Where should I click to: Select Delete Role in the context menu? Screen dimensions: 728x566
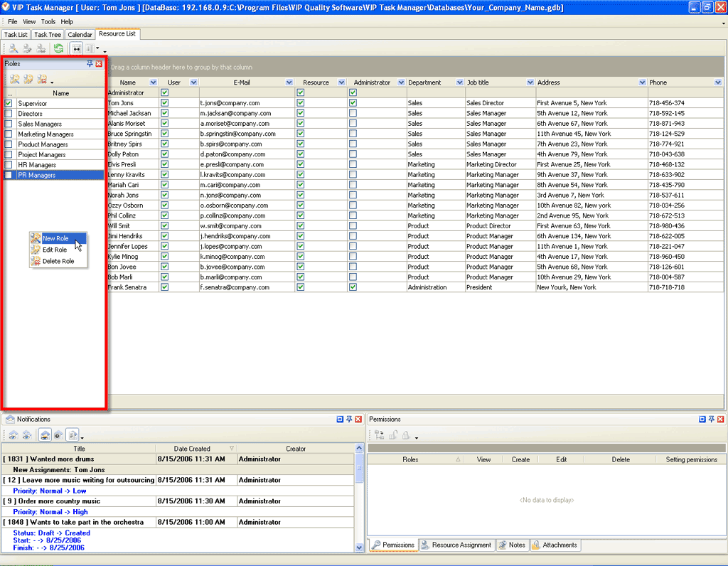click(58, 261)
